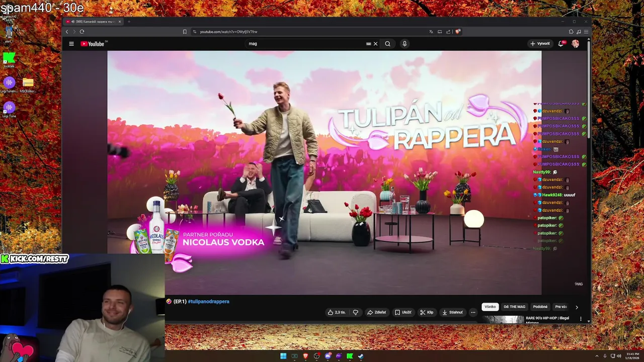Bookmark this page using the bookmark icon
The height and width of the screenshot is (362, 644).
[x=185, y=32]
